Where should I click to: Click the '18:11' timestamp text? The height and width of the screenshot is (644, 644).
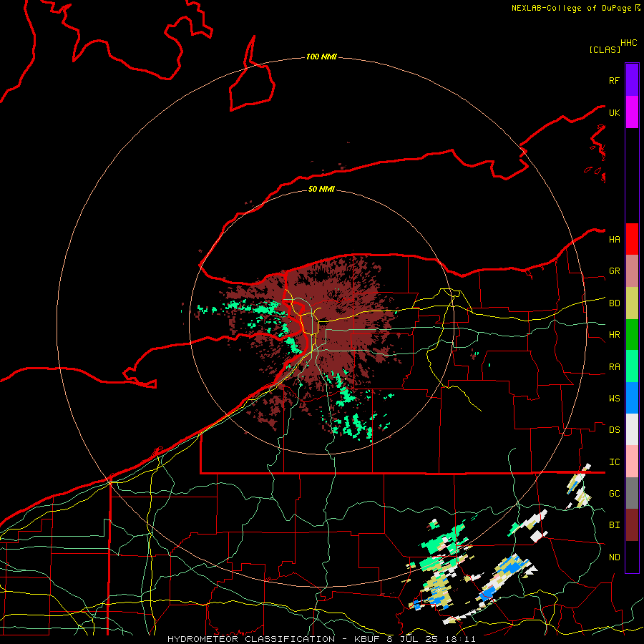click(459, 639)
